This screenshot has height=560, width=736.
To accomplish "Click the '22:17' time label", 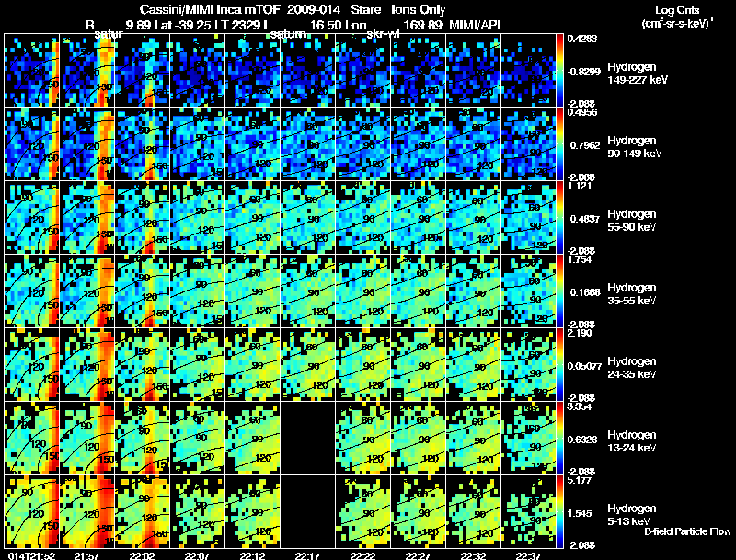I will [x=307, y=555].
